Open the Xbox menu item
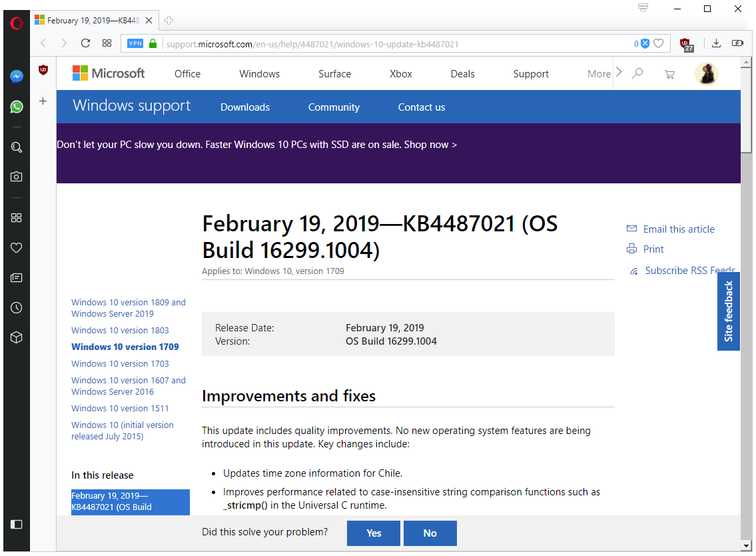756x556 pixels. [x=401, y=74]
